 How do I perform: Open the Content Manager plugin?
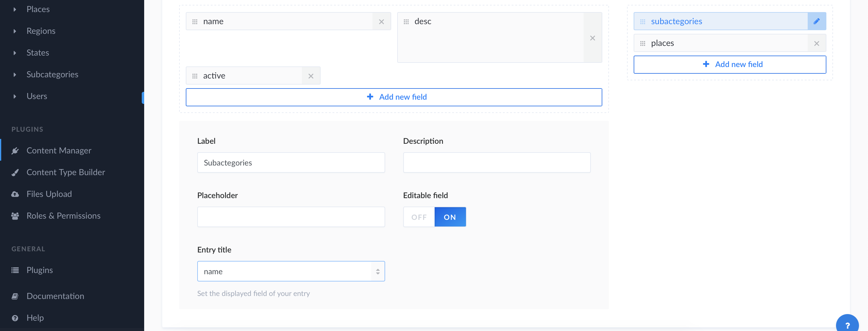(x=59, y=150)
